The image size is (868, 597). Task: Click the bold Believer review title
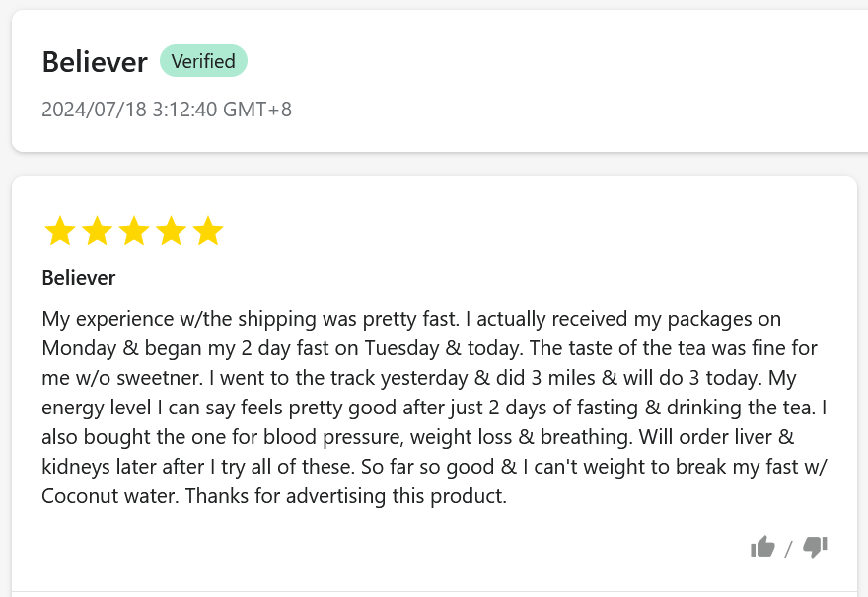[x=79, y=278]
